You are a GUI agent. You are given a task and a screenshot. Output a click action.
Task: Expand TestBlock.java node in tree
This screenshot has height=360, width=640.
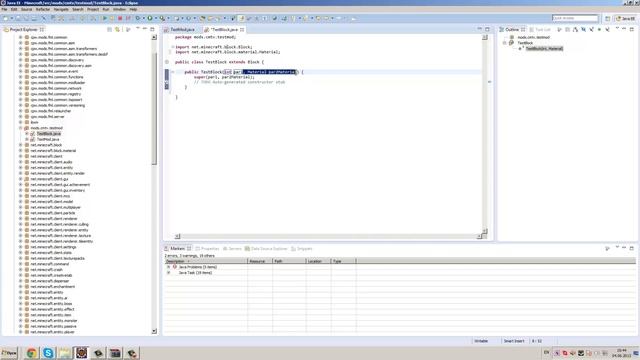pyautogui.click(x=27, y=133)
